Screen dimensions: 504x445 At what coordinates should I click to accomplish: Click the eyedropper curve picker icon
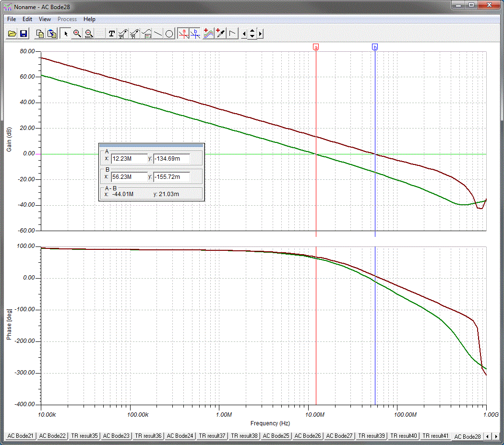[x=220, y=34]
